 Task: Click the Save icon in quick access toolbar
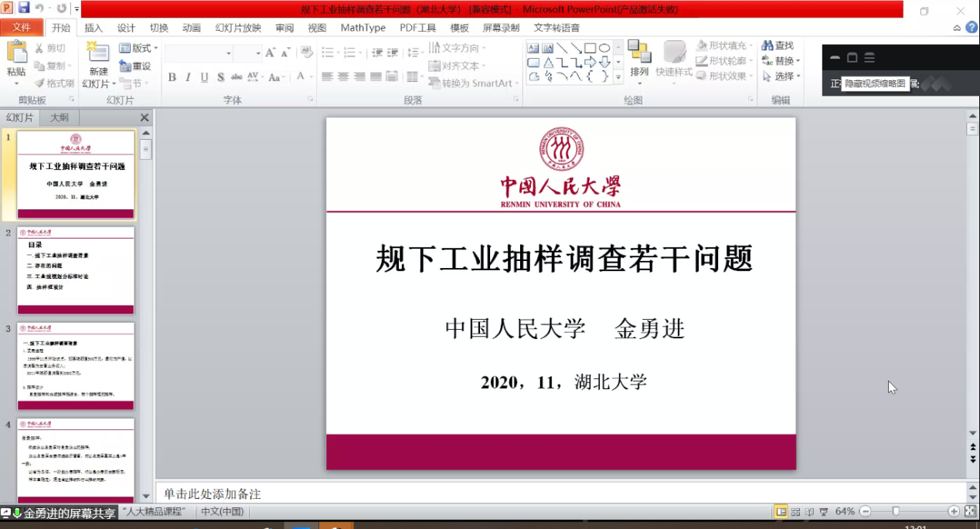23,8
